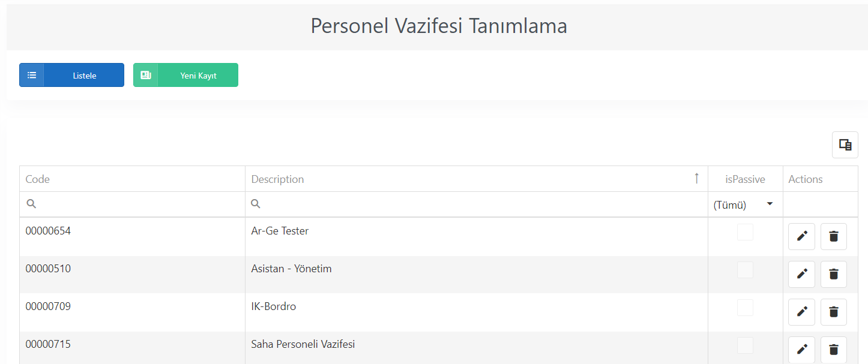Toggle isPassive checkbox for Asistan - Yönetim
The image size is (868, 364).
pyautogui.click(x=745, y=270)
